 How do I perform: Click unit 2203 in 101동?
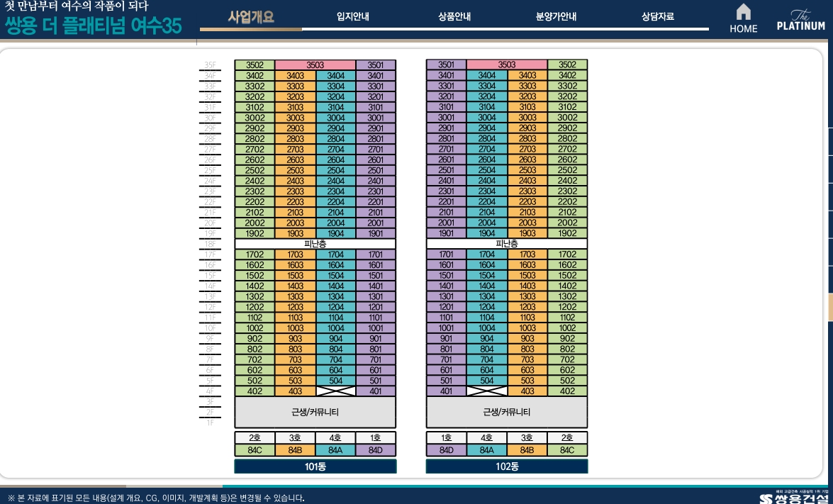(296, 202)
